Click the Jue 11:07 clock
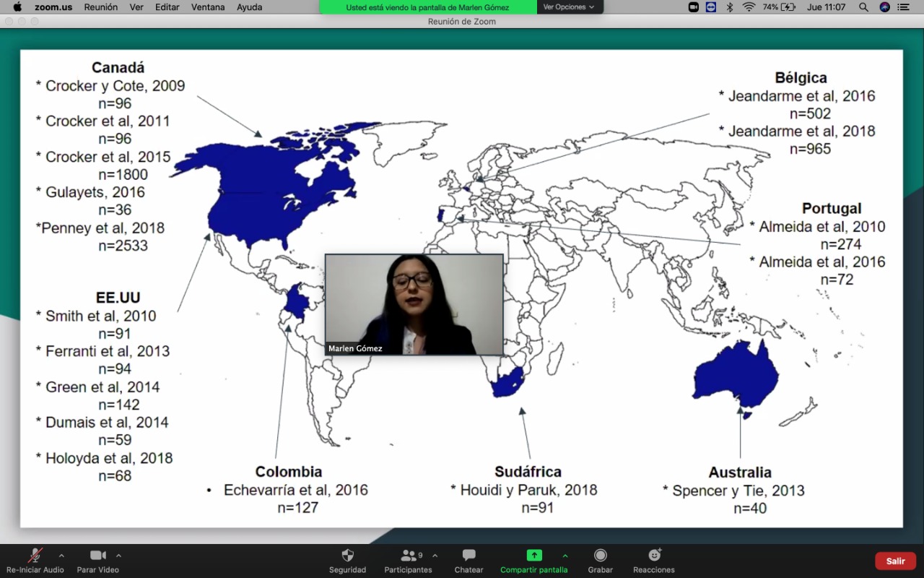924x578 pixels. pyautogui.click(x=827, y=7)
